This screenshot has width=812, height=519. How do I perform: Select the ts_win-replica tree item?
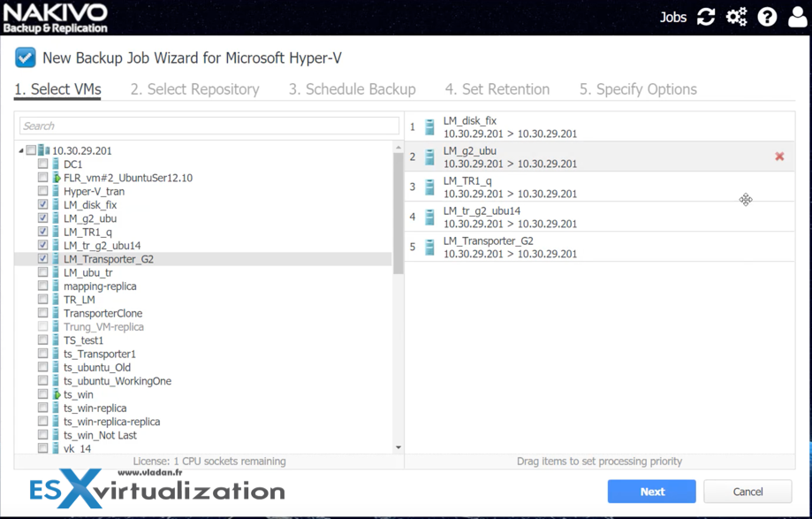95,408
